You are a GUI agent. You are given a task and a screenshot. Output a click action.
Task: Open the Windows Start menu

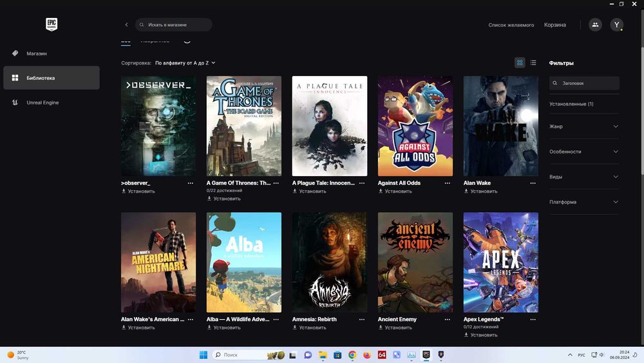pos(204,355)
